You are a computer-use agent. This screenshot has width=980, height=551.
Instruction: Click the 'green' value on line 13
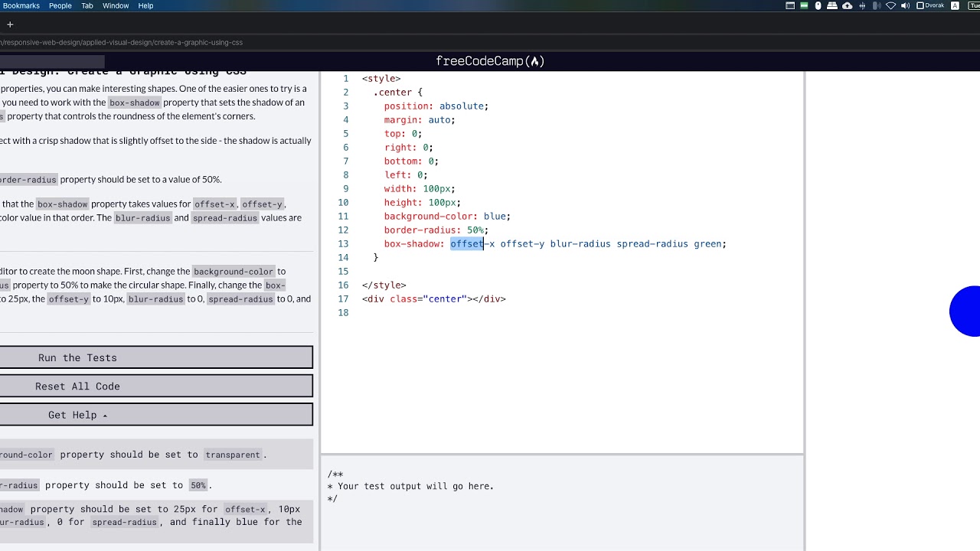[707, 243]
